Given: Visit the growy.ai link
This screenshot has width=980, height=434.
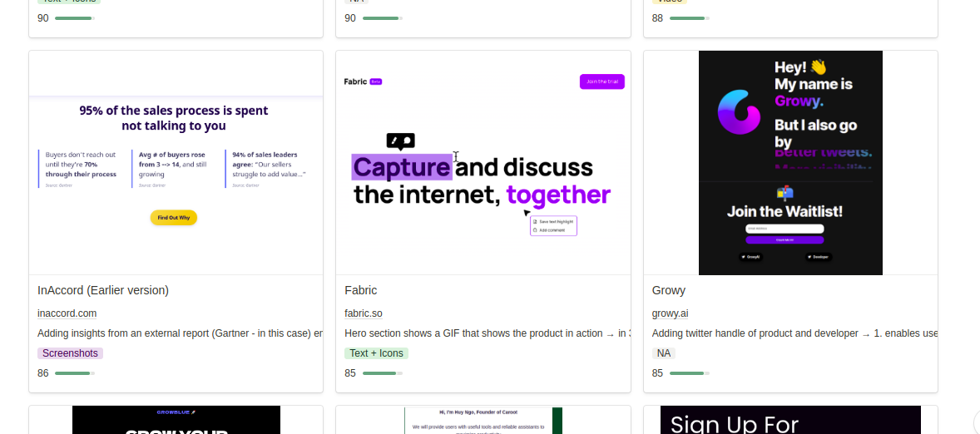Looking at the screenshot, I should (x=670, y=313).
